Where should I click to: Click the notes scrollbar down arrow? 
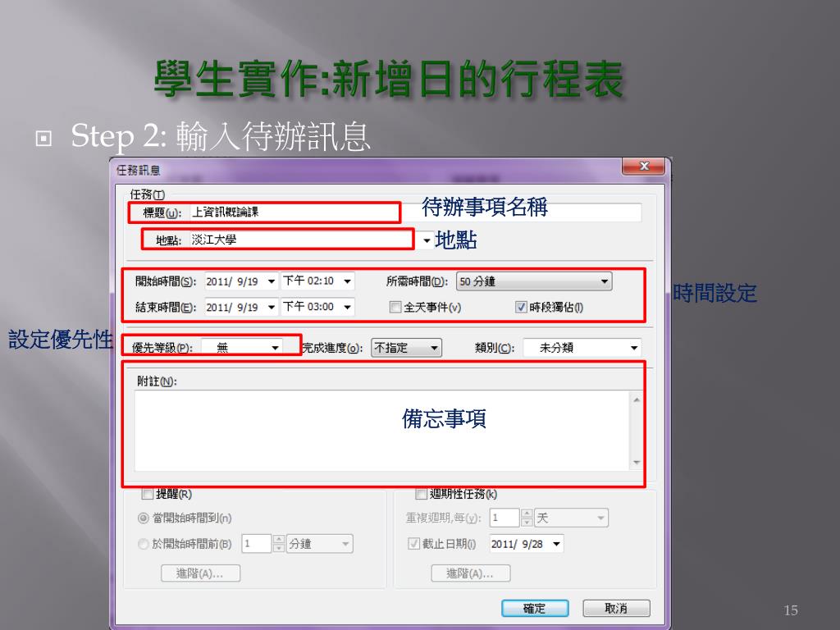click(x=637, y=462)
